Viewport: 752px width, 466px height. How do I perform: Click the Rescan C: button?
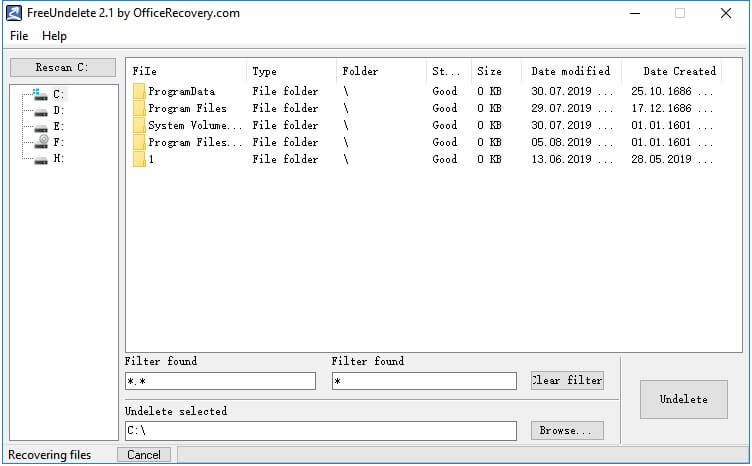point(63,68)
